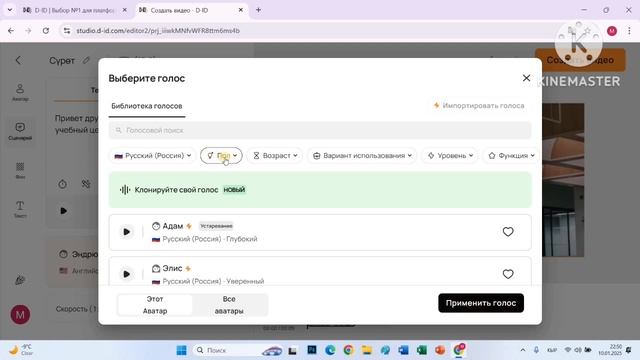Go back with the editor back arrow
The image size is (640, 360).
click(x=18, y=60)
